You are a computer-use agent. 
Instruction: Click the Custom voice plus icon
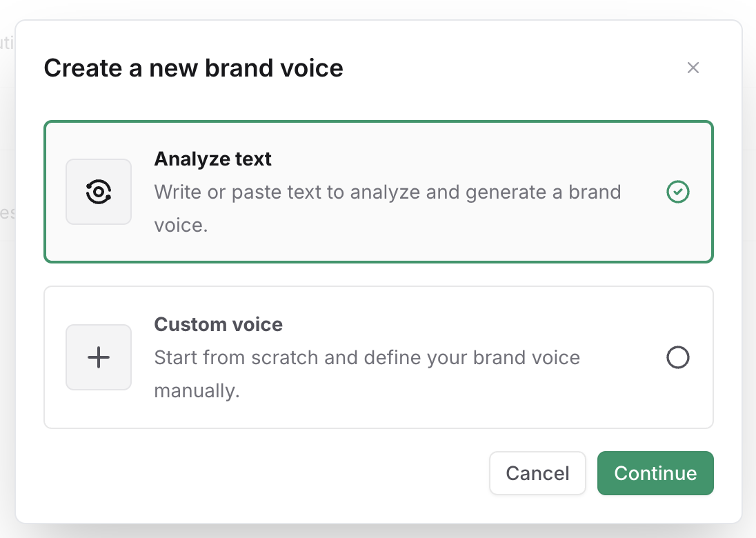[x=99, y=357]
